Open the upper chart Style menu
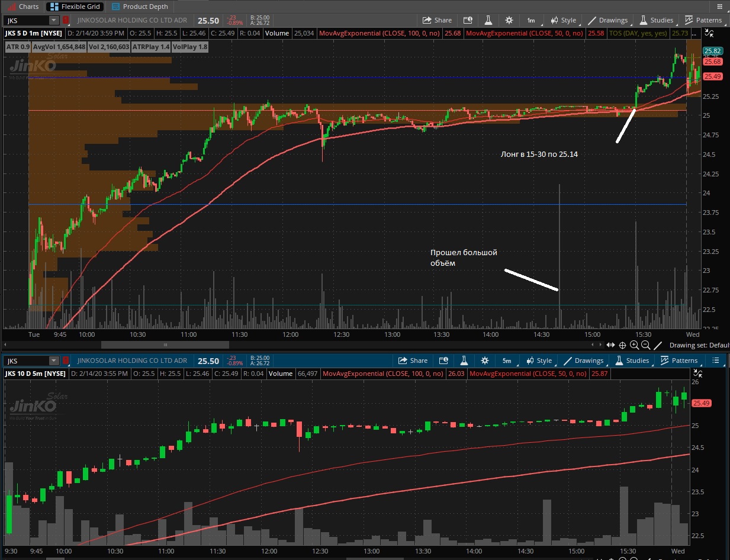The height and width of the screenshot is (560, 730). click(x=563, y=20)
